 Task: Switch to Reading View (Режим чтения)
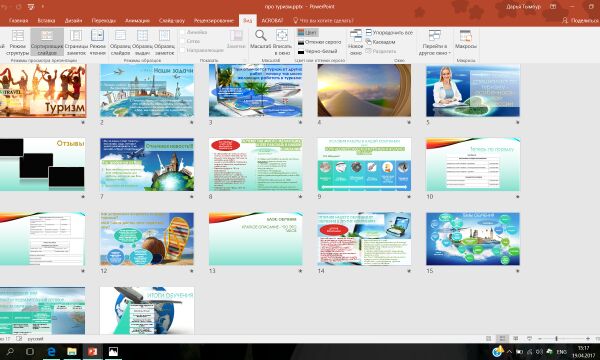(98, 42)
